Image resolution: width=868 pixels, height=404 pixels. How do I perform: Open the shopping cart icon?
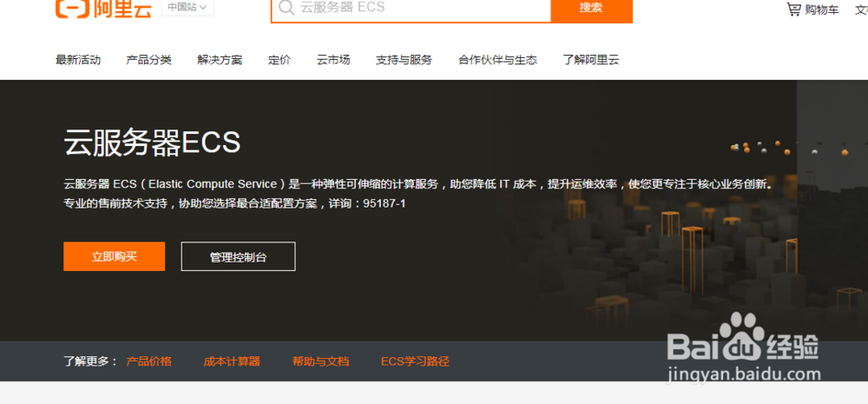(x=794, y=9)
